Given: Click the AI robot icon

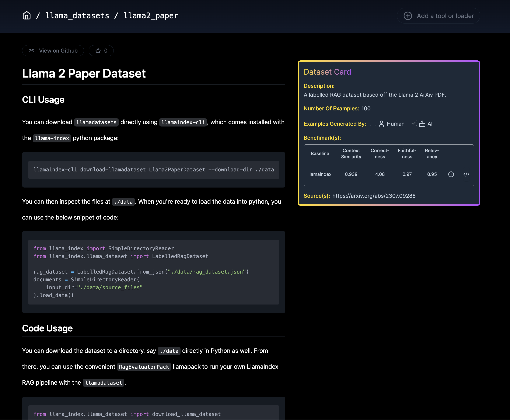Looking at the screenshot, I should click(x=422, y=124).
